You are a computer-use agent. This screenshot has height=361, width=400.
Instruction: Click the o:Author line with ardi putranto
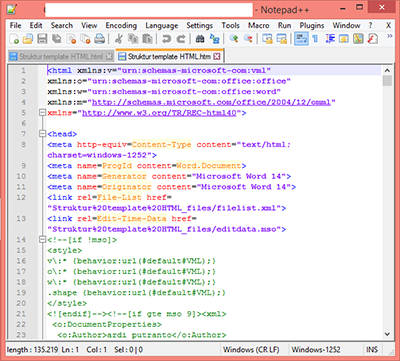[142, 335]
